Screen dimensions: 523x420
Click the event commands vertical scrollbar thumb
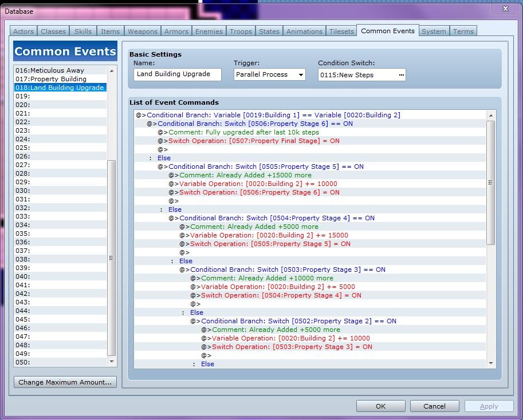pos(491,183)
